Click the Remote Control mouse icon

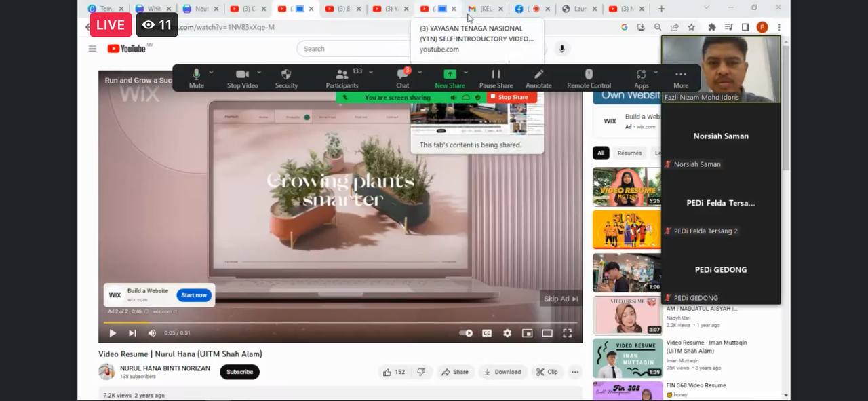tap(589, 75)
